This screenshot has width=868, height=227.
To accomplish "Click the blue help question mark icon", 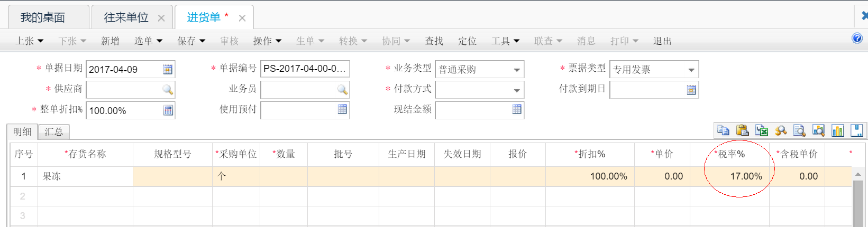I will click(x=857, y=39).
